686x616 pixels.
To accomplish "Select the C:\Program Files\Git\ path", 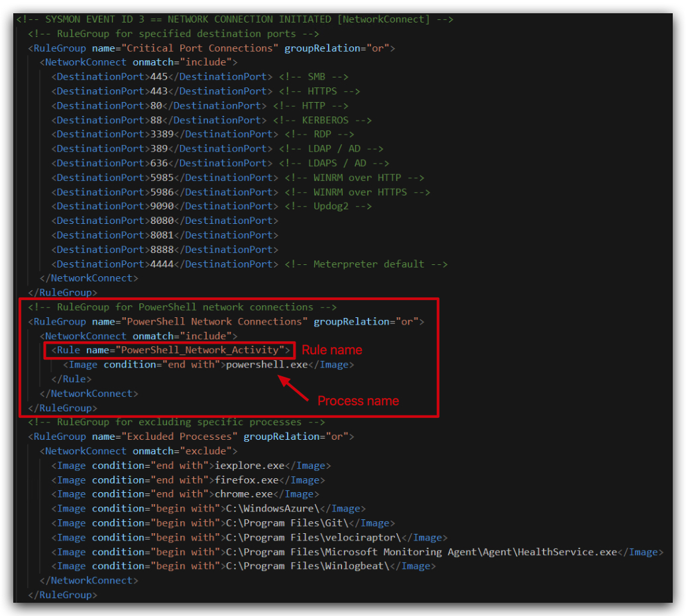I will click(x=288, y=523).
